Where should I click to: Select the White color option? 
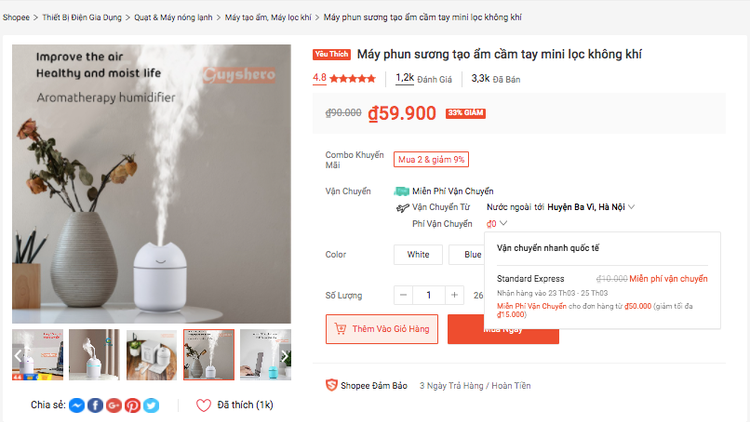[418, 255]
